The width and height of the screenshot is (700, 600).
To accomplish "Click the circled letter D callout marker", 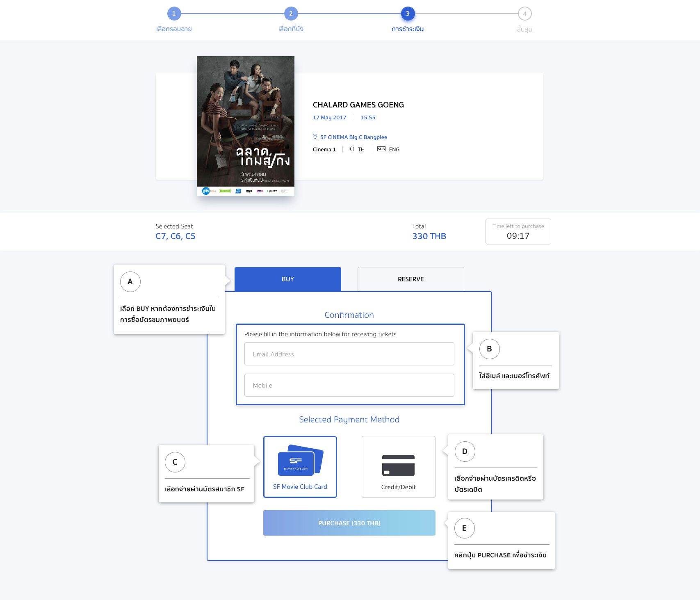I will coord(465,452).
